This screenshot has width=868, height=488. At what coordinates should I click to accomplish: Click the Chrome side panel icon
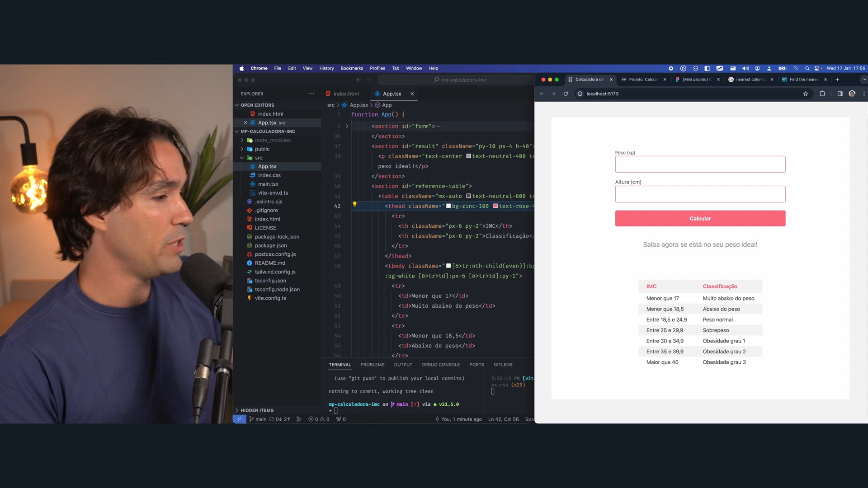[x=840, y=94]
